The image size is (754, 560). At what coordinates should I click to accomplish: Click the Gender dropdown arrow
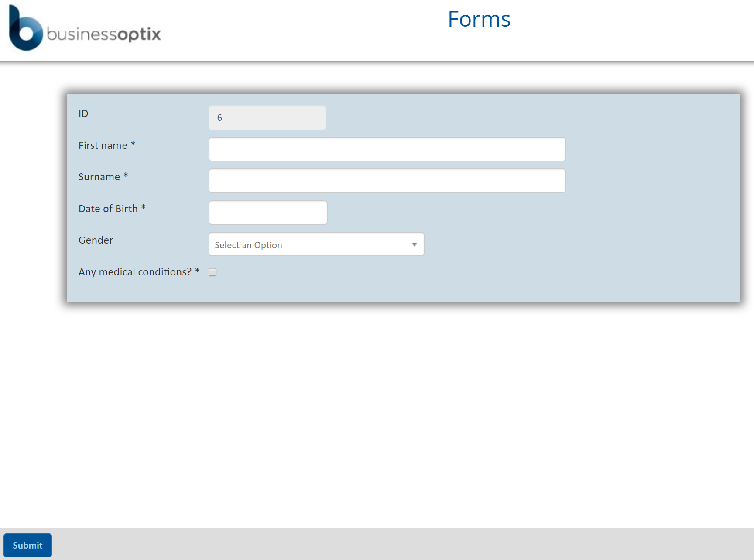click(415, 244)
